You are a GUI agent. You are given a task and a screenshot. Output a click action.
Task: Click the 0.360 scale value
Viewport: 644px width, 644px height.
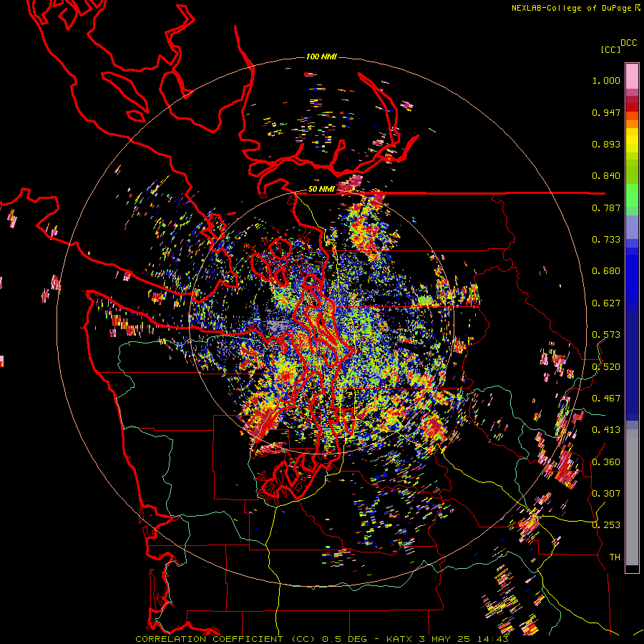[606, 462]
